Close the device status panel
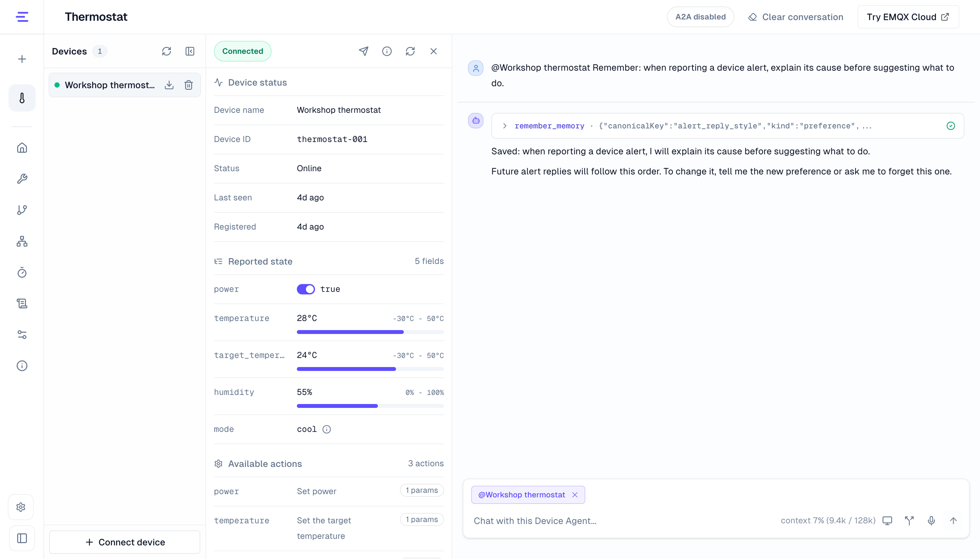980x559 pixels. [434, 51]
